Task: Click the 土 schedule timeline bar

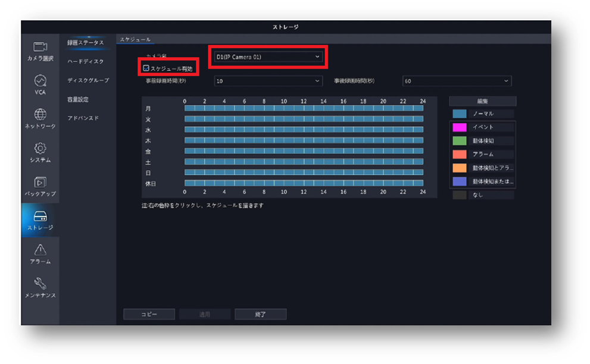Action: [304, 162]
